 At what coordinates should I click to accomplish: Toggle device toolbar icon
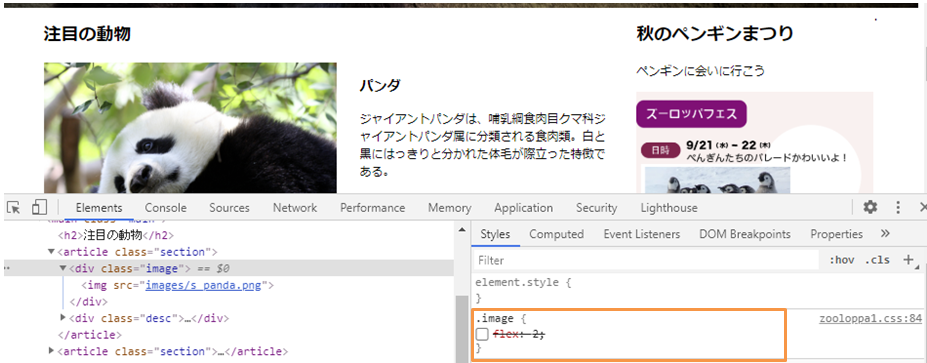pos(39,207)
